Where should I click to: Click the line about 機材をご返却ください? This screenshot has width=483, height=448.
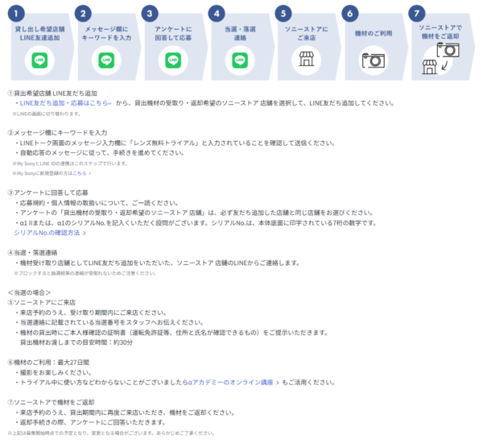pyautogui.click(x=125, y=413)
